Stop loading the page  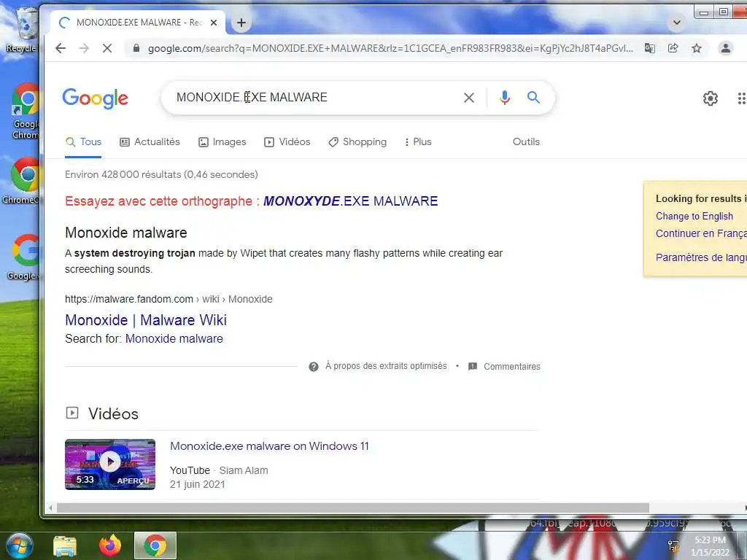click(x=107, y=48)
